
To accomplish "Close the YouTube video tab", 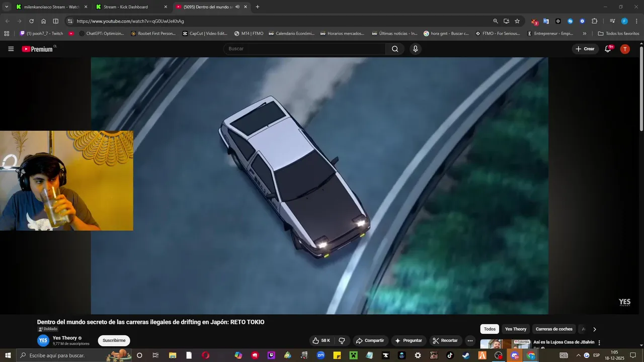I will (x=246, y=7).
